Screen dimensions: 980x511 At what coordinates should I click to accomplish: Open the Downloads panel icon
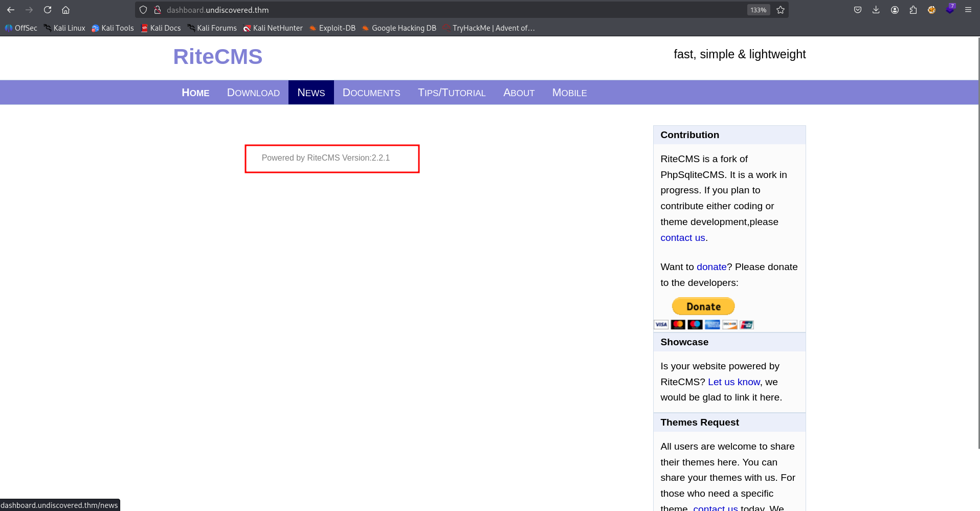876,10
